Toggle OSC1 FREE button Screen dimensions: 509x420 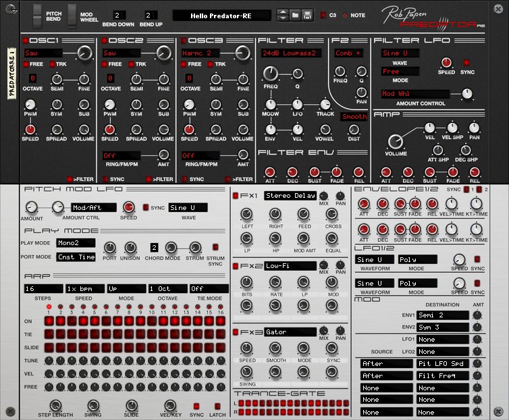(26, 64)
